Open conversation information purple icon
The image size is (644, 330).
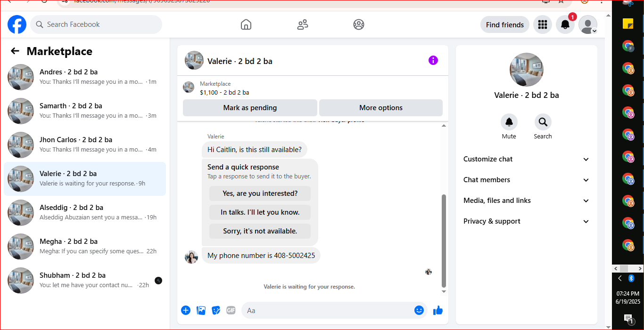click(x=433, y=60)
